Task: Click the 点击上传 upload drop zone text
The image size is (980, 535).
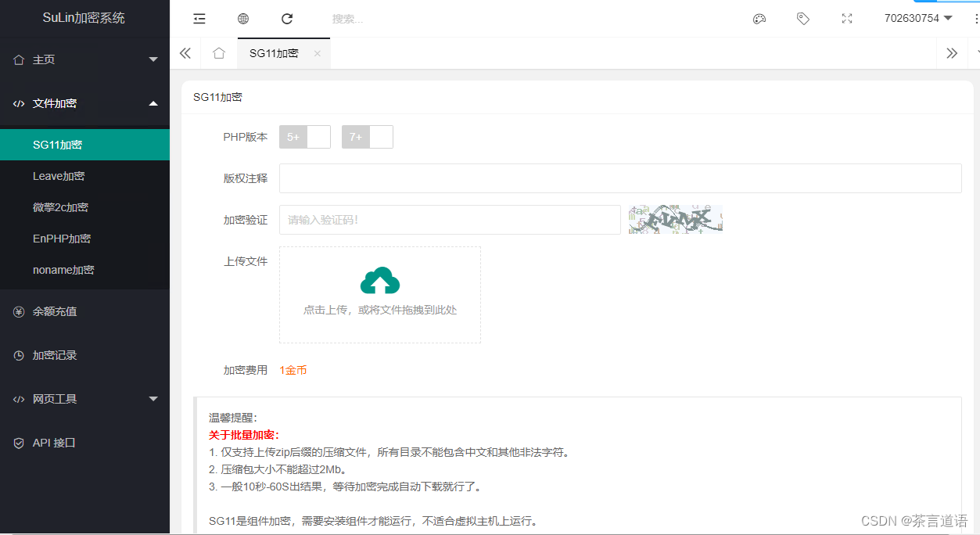Action: 380,310
